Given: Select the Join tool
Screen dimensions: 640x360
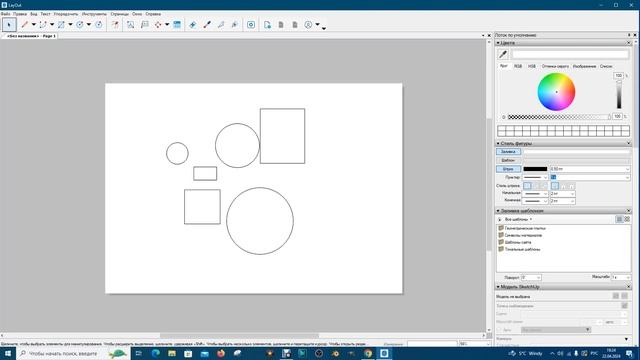Looking at the screenshot, I should coord(235,24).
